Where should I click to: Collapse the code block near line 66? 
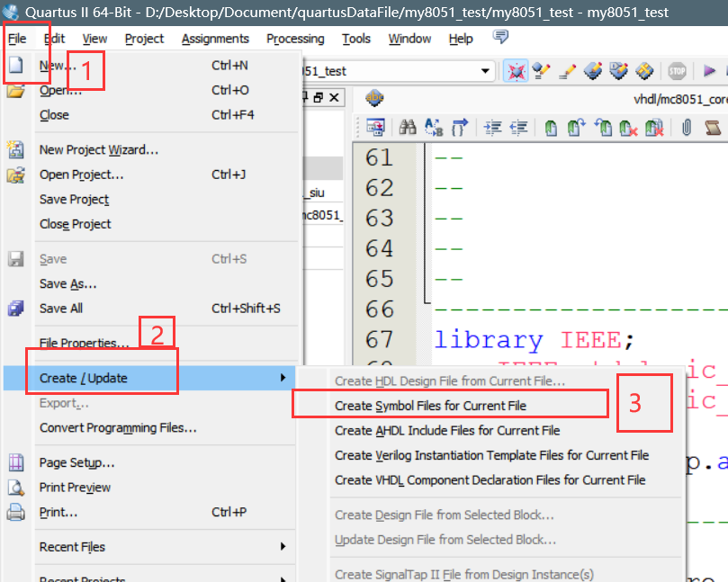tap(427, 301)
